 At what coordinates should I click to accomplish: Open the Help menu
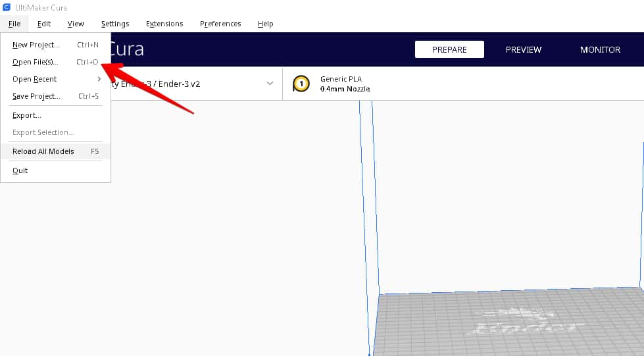tap(265, 24)
